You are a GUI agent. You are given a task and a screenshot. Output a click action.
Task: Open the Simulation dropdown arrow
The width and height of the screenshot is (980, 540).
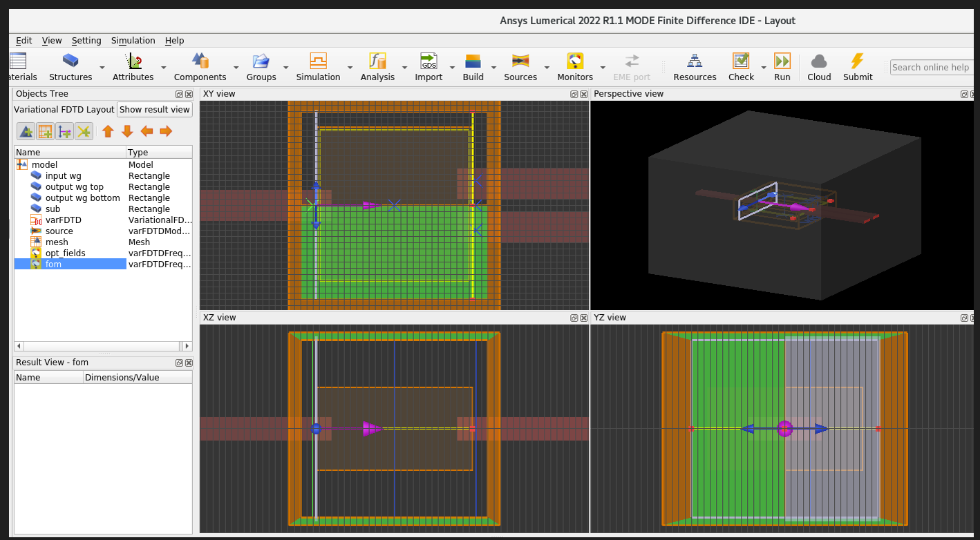[350, 68]
